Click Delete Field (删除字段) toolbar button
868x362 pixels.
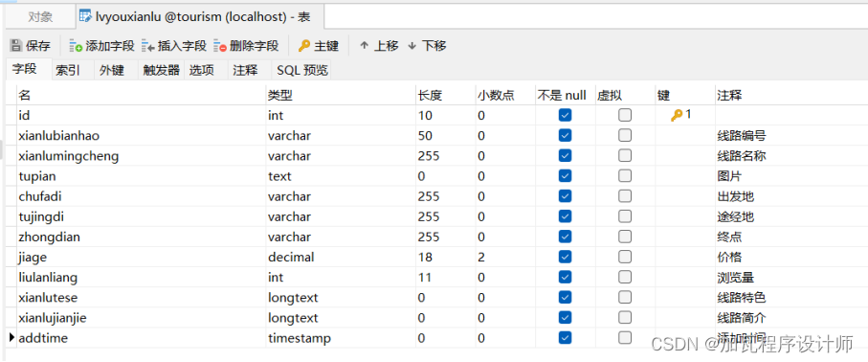click(x=246, y=45)
